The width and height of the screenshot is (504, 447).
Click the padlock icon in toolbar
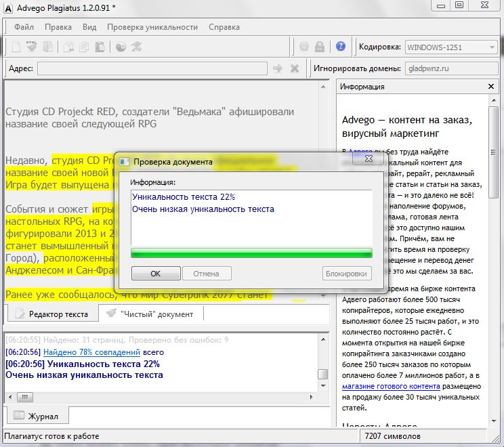click(321, 47)
